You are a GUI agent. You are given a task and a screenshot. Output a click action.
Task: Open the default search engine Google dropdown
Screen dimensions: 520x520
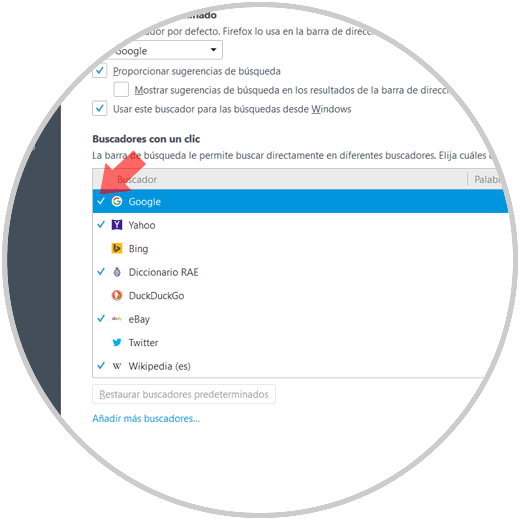[163, 50]
